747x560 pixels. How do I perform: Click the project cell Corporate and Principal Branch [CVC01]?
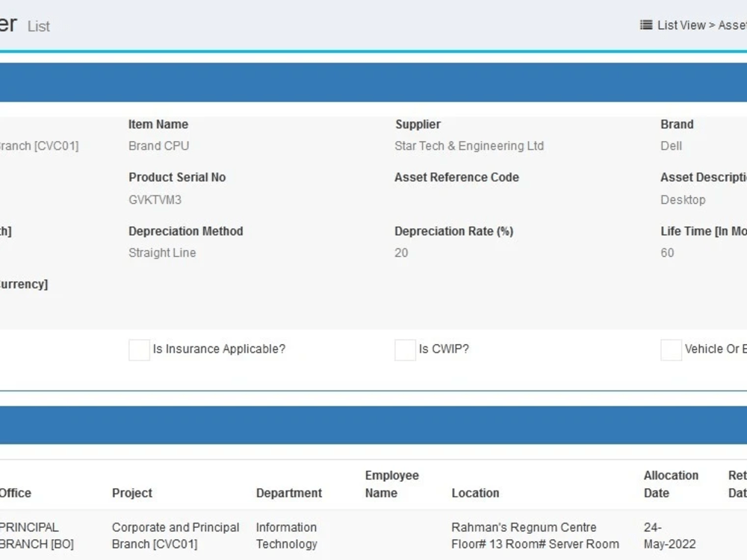tap(176, 535)
